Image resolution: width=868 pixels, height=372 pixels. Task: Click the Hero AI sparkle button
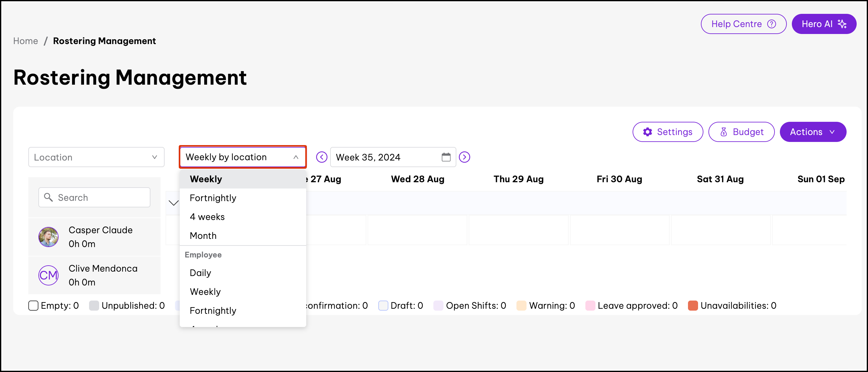tap(824, 24)
